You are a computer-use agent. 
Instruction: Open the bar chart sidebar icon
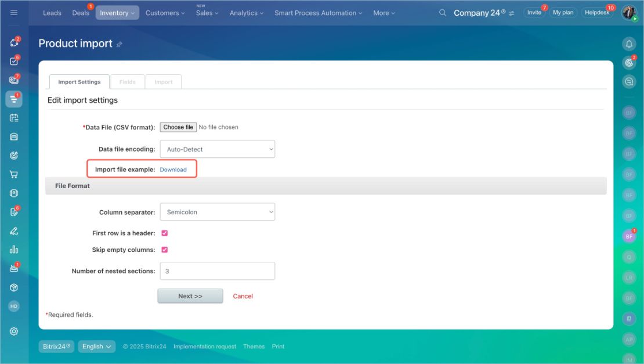tap(13, 250)
